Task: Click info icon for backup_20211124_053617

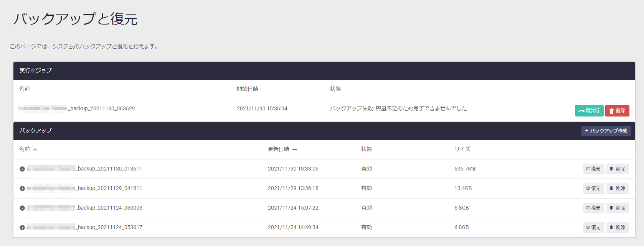Action: (22, 228)
